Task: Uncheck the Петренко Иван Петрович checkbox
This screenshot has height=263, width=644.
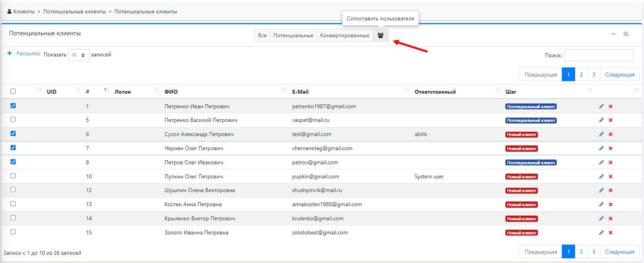Action: (13, 106)
